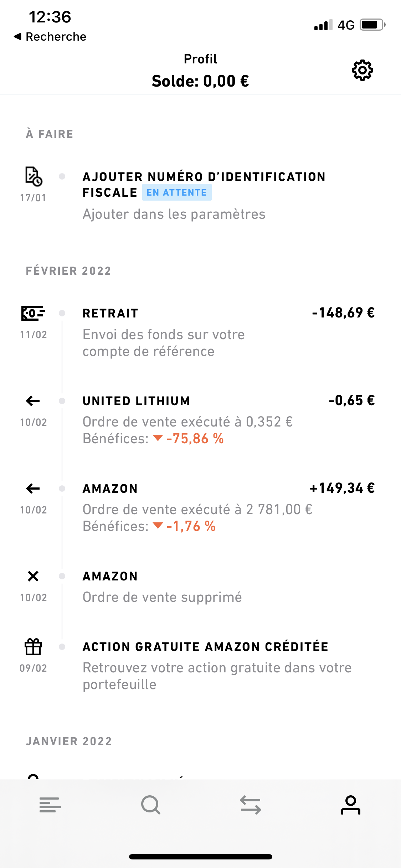The width and height of the screenshot is (401, 868).
Task: Go back to Recherche
Action: (x=51, y=37)
